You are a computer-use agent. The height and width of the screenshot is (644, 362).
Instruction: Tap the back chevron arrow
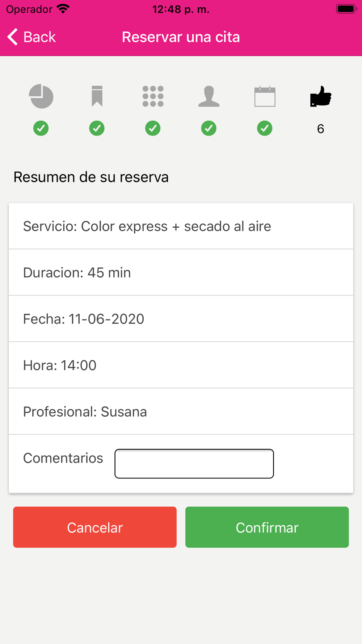click(13, 37)
